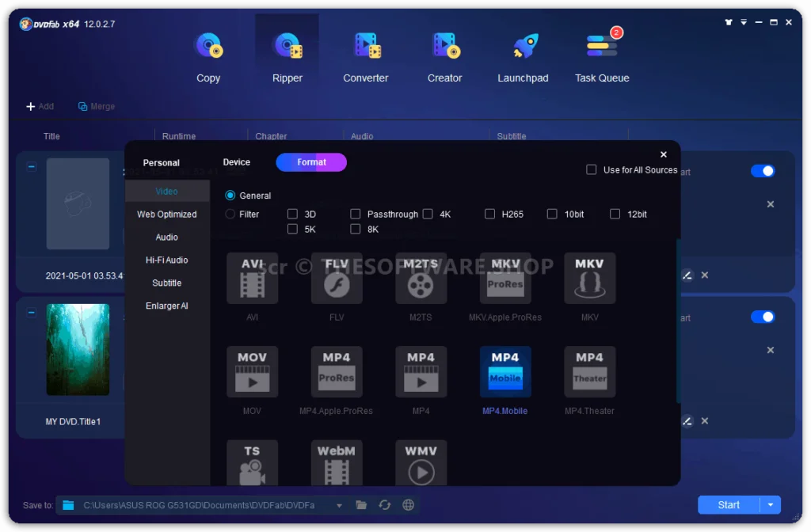Switch to the Personal tab

pos(162,163)
